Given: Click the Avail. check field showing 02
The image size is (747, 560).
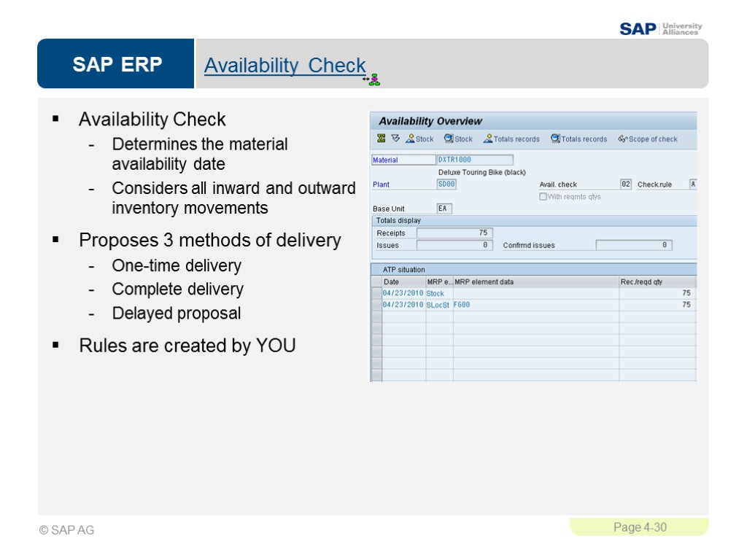Looking at the screenshot, I should (x=626, y=184).
